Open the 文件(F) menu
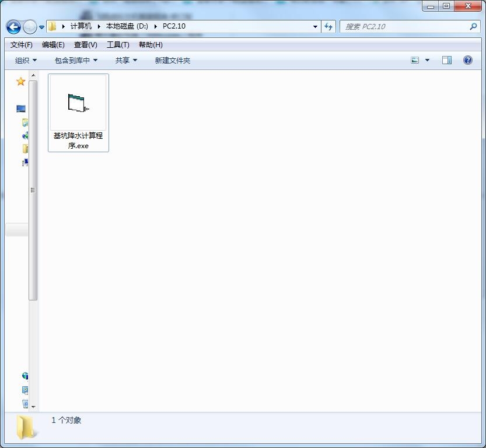The image size is (486, 448). point(22,45)
